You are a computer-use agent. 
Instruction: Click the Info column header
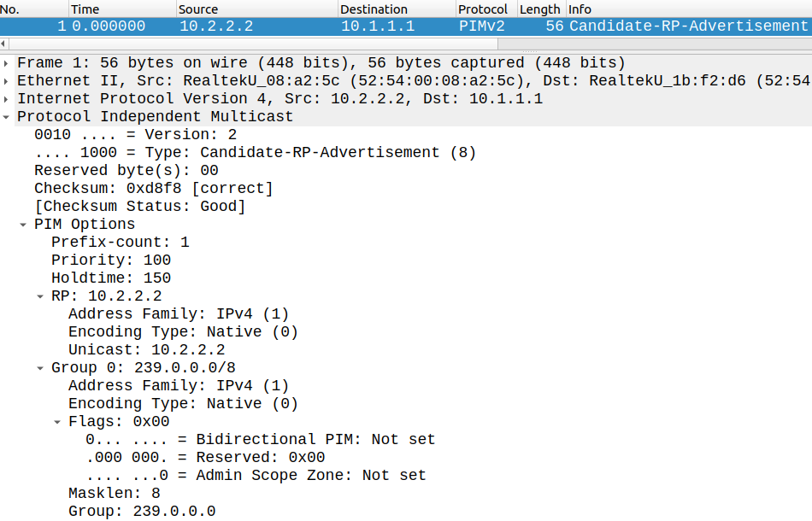689,9
